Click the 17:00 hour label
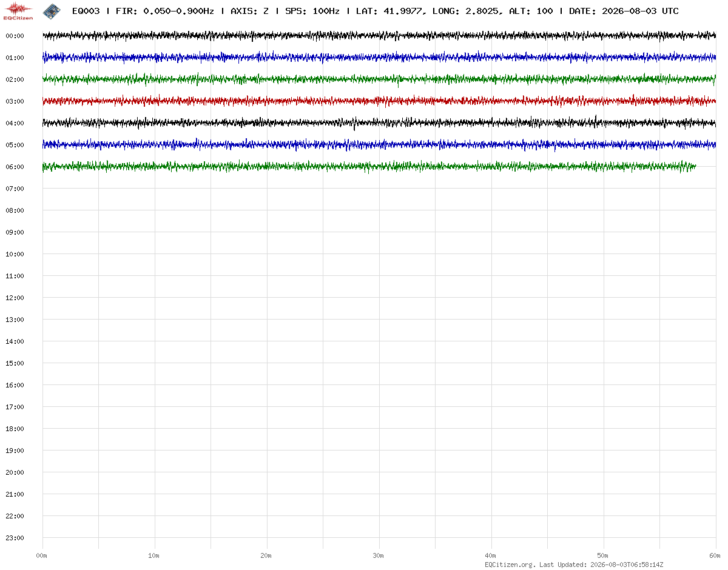Image resolution: width=728 pixels, height=570 pixels. 15,407
